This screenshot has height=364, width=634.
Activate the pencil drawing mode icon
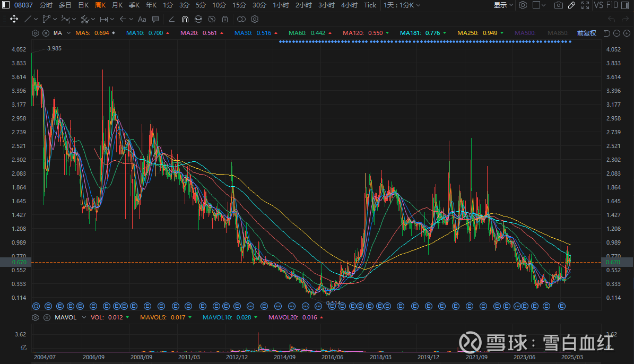[571, 5]
